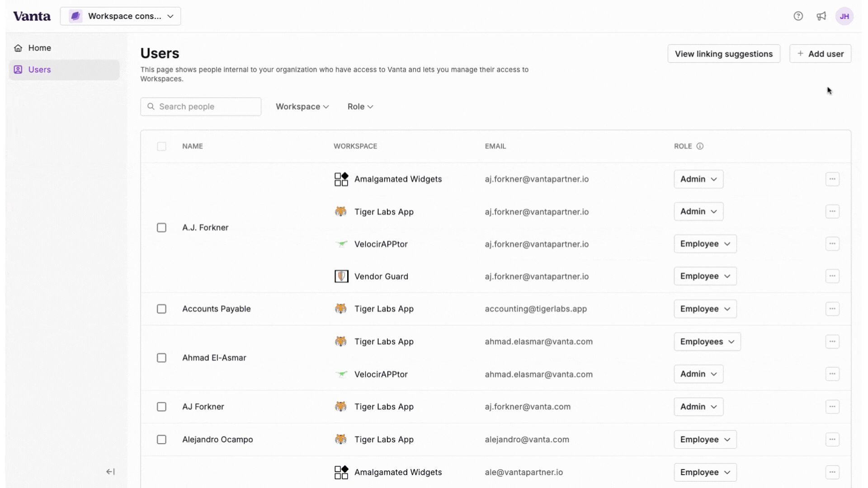Screen dimensions: 868x488
Task: Open Admin role dropdown for AJ Forkner
Action: coord(698,407)
